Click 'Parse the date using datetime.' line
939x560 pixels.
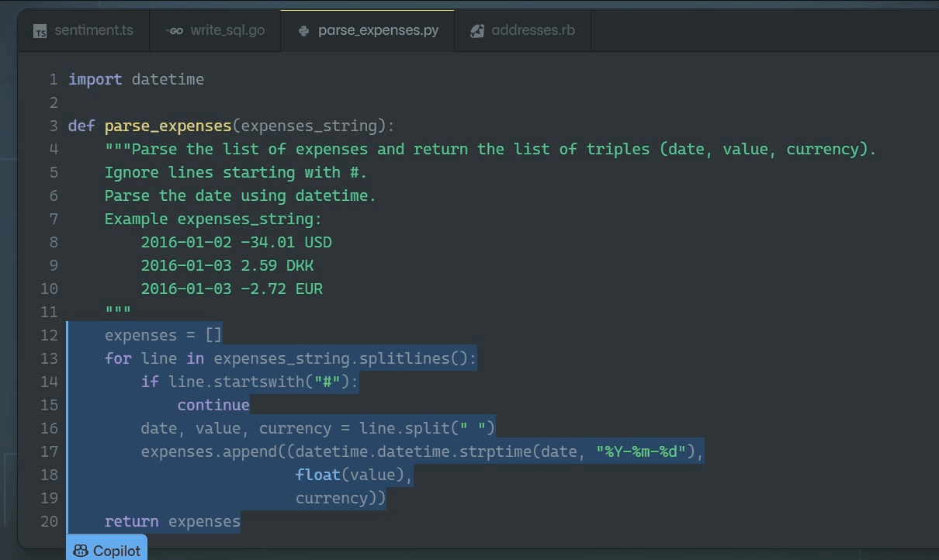[x=241, y=195]
